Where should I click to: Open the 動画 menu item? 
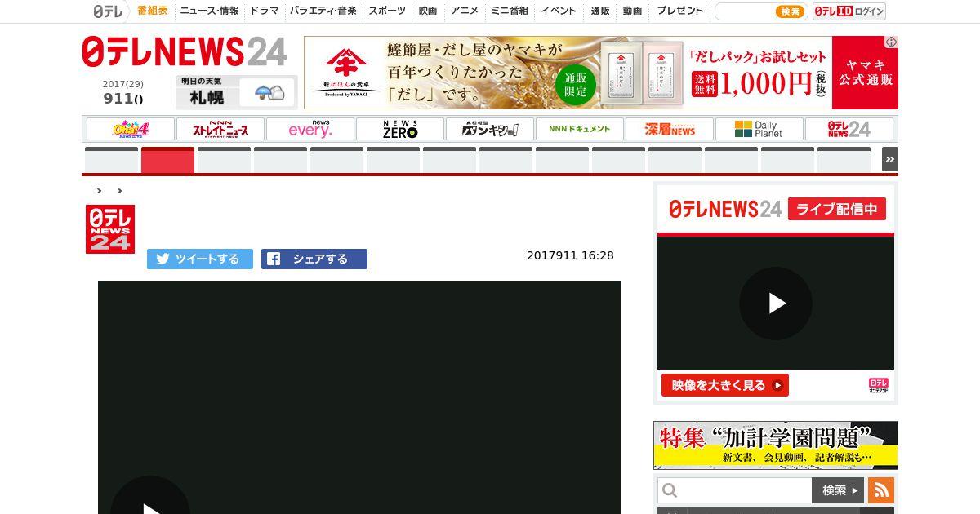pyautogui.click(x=632, y=11)
